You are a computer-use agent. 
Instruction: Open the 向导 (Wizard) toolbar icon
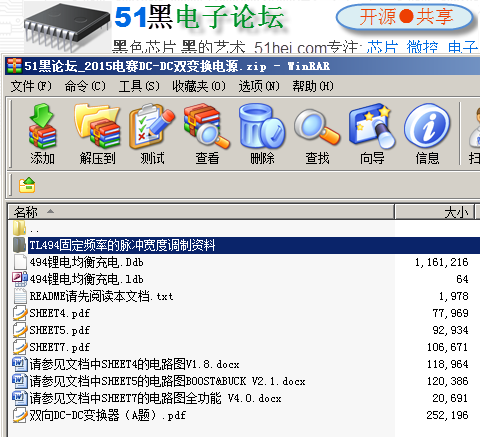pos(372,126)
